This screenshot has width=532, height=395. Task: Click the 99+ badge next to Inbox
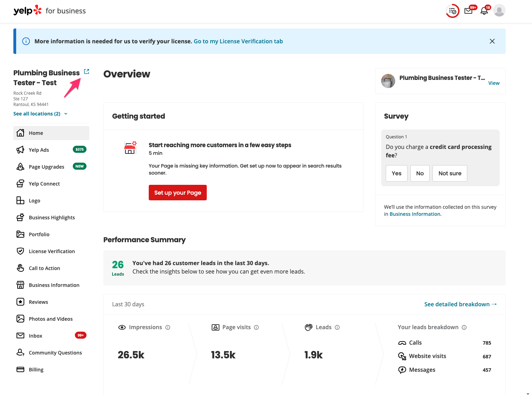(x=81, y=336)
